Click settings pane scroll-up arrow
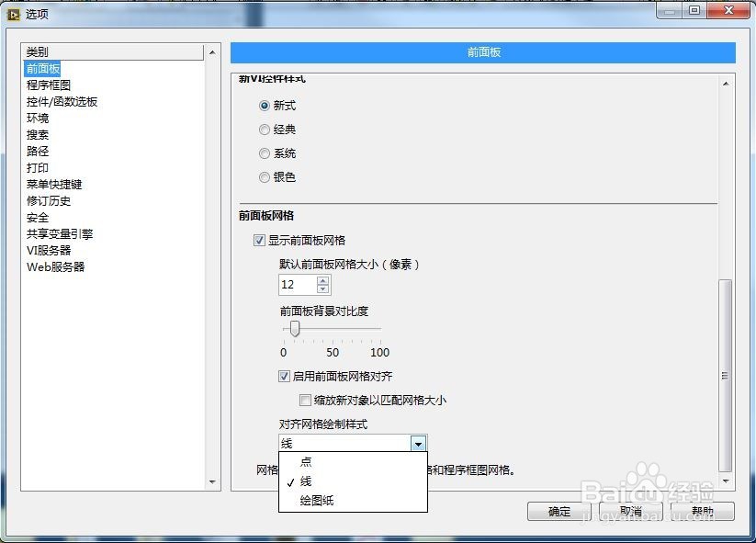This screenshot has height=543, width=756. coord(726,84)
